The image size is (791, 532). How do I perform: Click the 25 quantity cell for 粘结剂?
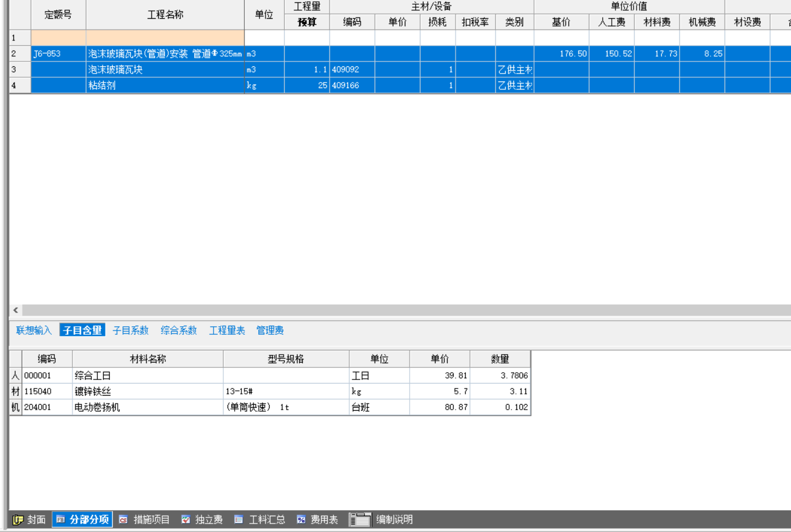307,85
